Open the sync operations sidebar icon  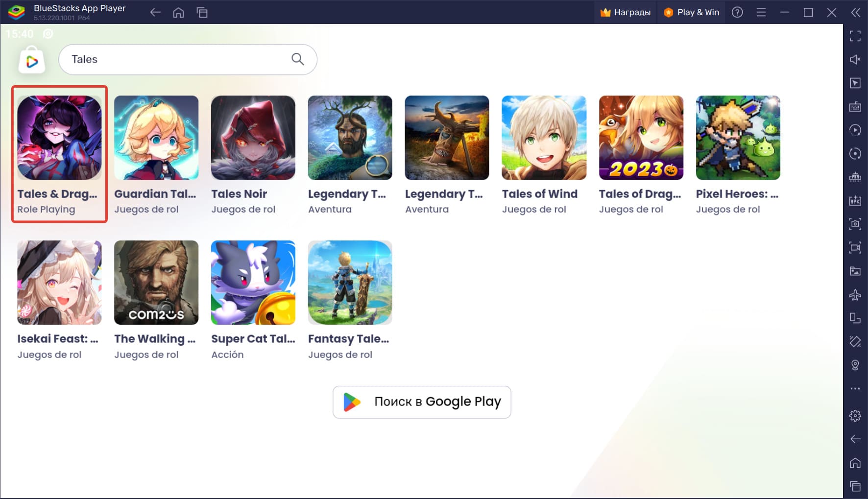tap(855, 130)
